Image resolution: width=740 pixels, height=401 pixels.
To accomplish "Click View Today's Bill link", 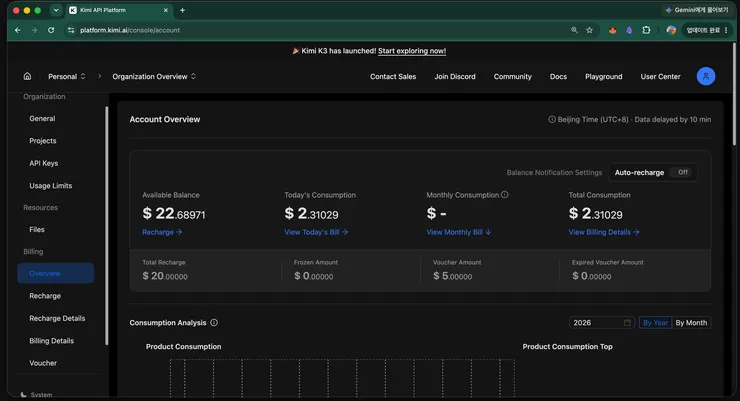I will (x=316, y=232).
